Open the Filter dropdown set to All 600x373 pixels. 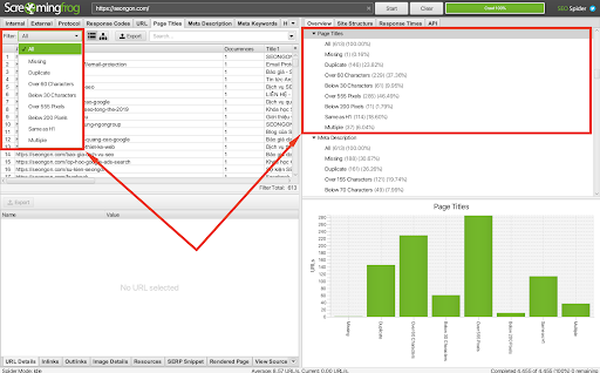[x=50, y=36]
